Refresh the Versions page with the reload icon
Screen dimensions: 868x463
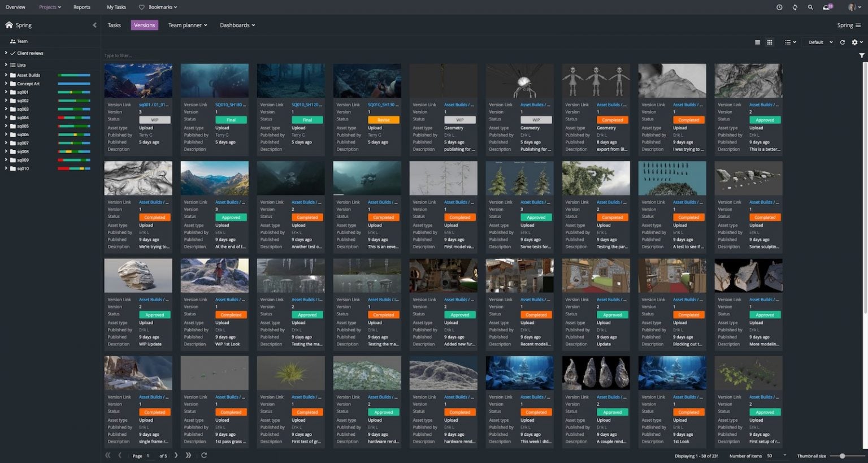point(842,42)
